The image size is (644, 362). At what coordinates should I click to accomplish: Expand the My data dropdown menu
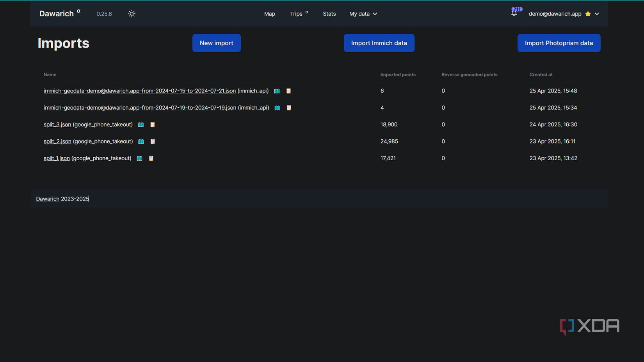click(x=363, y=14)
